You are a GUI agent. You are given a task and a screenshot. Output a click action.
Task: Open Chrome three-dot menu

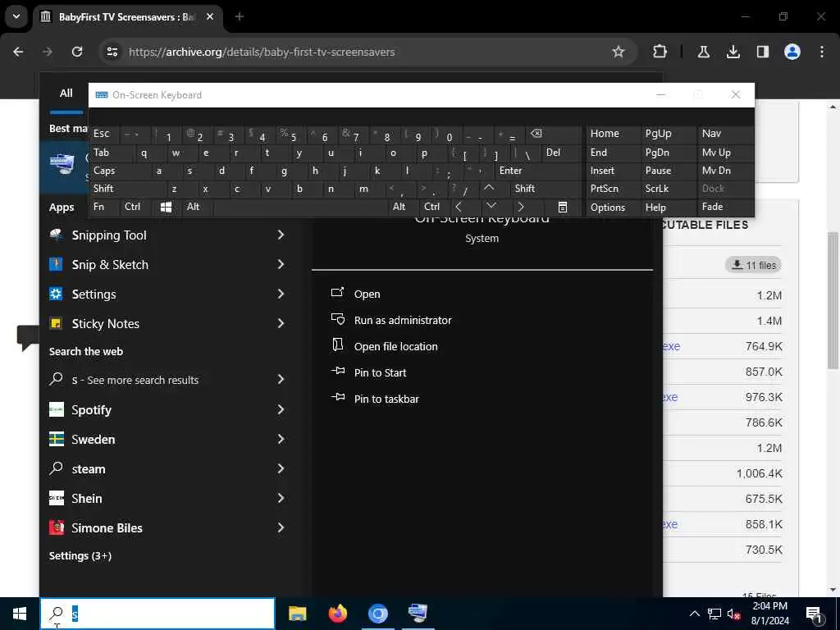coord(822,52)
